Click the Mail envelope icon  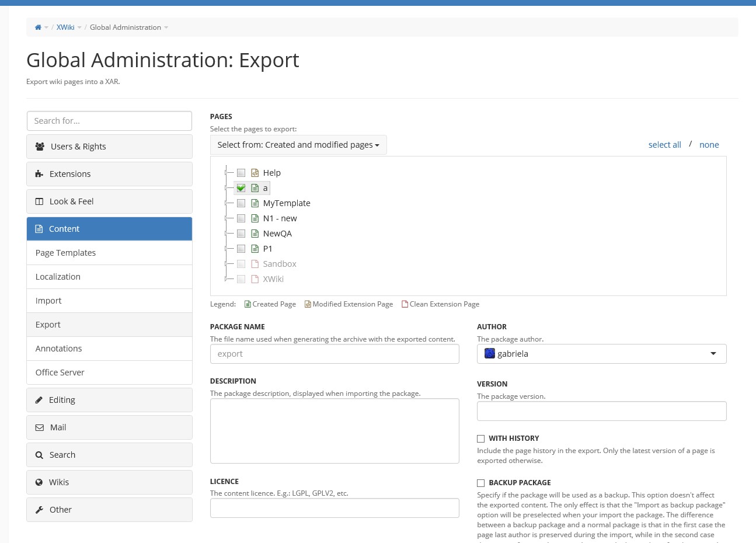pos(39,427)
